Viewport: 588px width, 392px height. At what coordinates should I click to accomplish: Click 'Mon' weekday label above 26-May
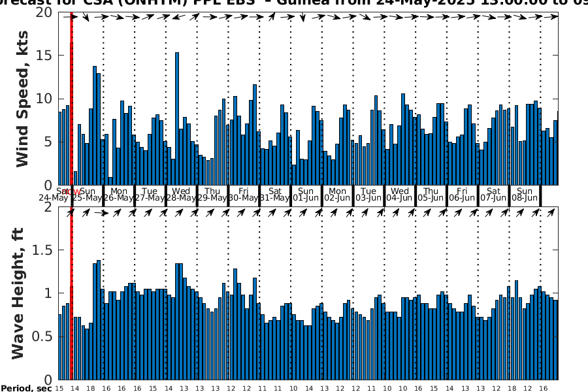(x=119, y=191)
